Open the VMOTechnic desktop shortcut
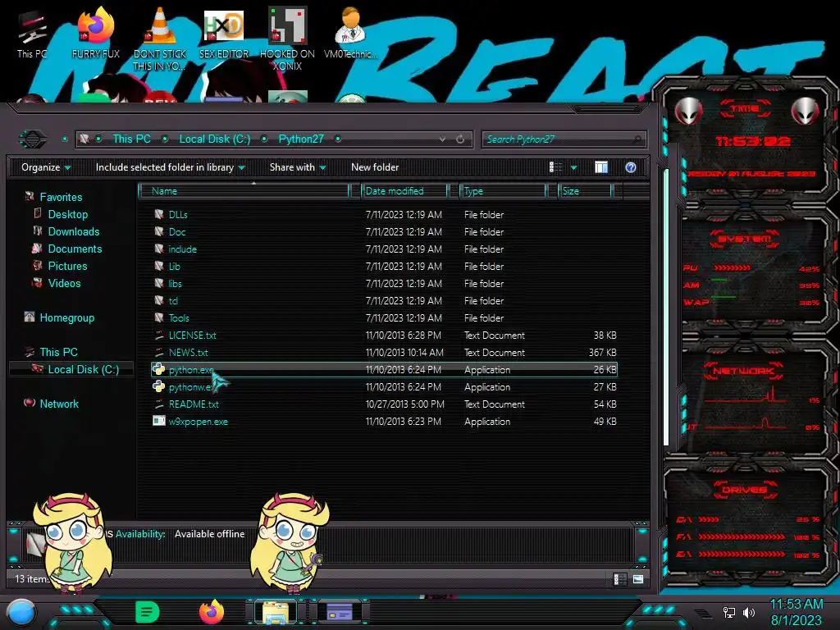Viewport: 840px width, 630px height. (x=350, y=33)
